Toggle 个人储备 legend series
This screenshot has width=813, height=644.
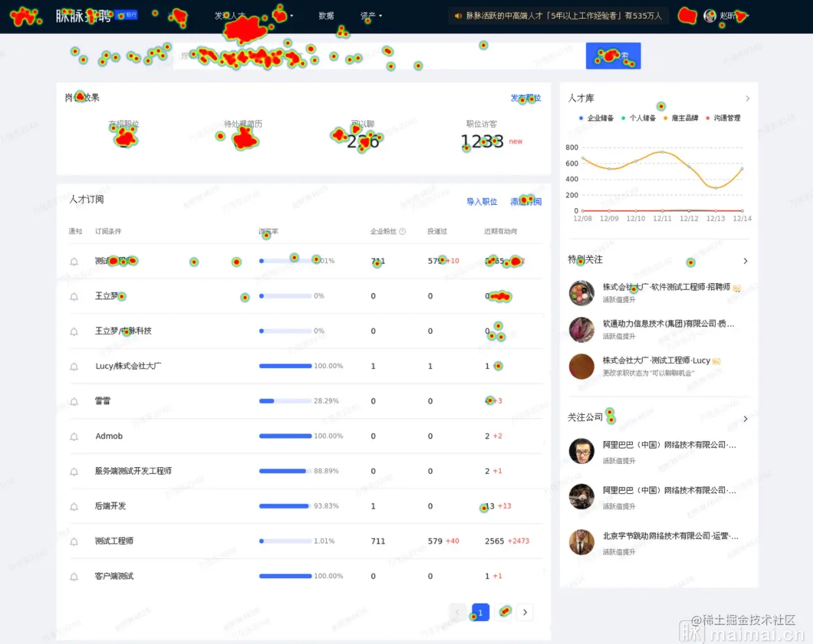pos(638,118)
